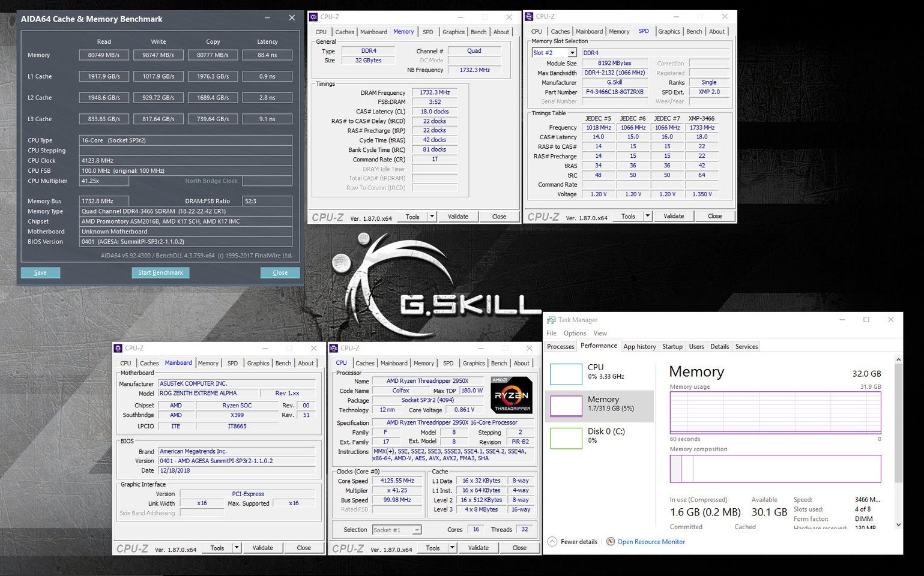Viewport: 924px width, 576px height.
Task: Click the CPU-Z icon in the SPD window title bar
Action: [x=529, y=17]
